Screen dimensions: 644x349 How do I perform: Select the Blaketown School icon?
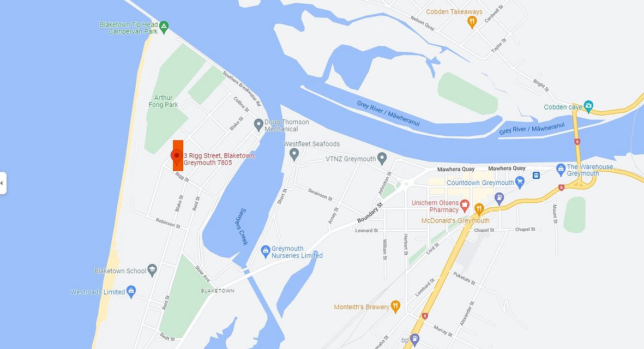[x=152, y=270]
